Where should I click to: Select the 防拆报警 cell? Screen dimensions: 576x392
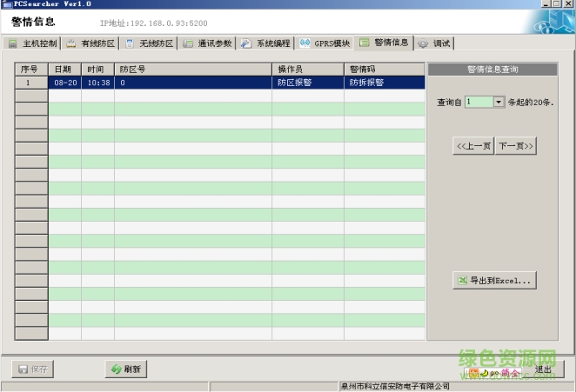(x=385, y=83)
